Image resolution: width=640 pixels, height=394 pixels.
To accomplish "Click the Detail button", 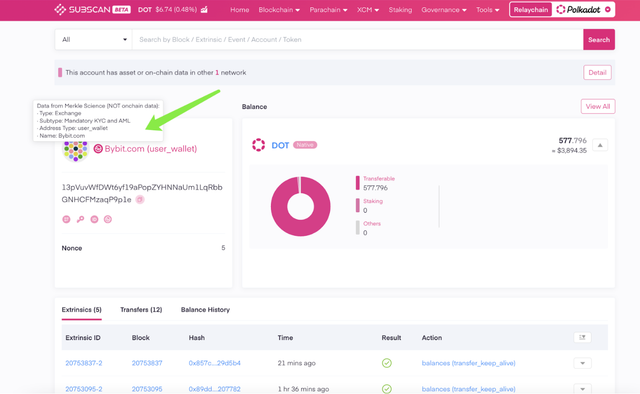I will pos(597,73).
